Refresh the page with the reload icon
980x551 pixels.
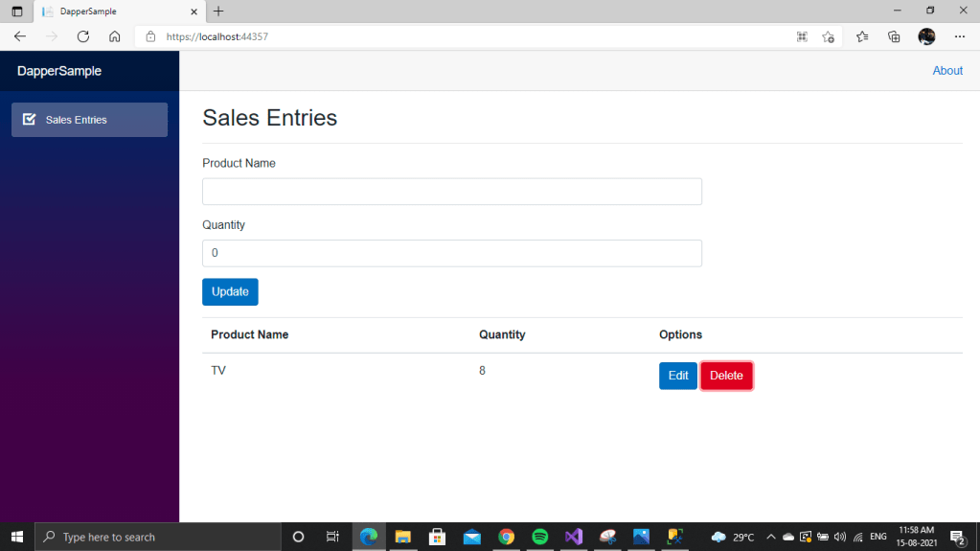[83, 36]
